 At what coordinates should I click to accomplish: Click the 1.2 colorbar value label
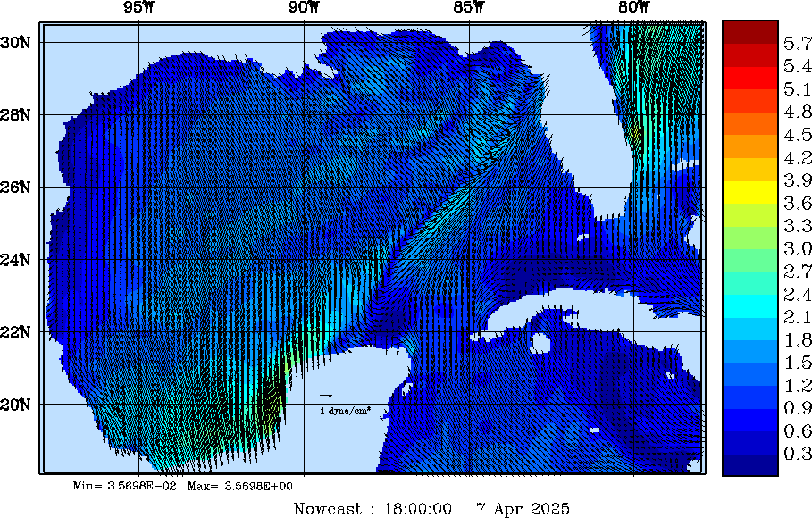coord(798,386)
